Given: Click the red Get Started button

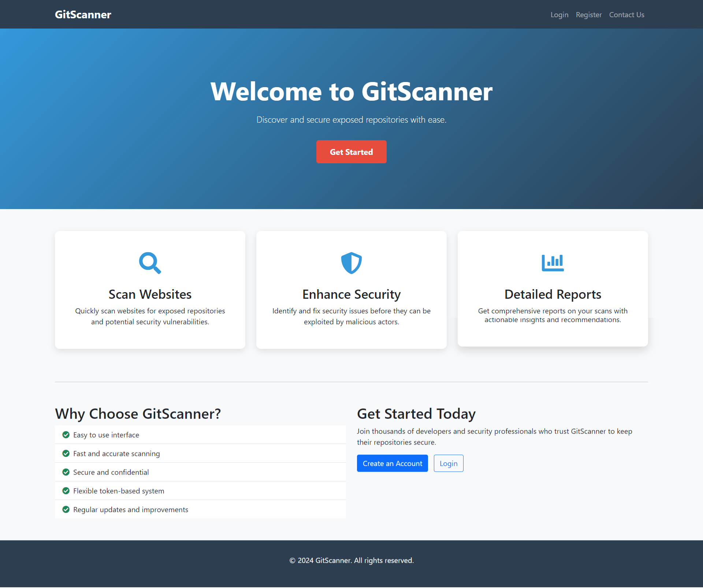Looking at the screenshot, I should [x=351, y=152].
